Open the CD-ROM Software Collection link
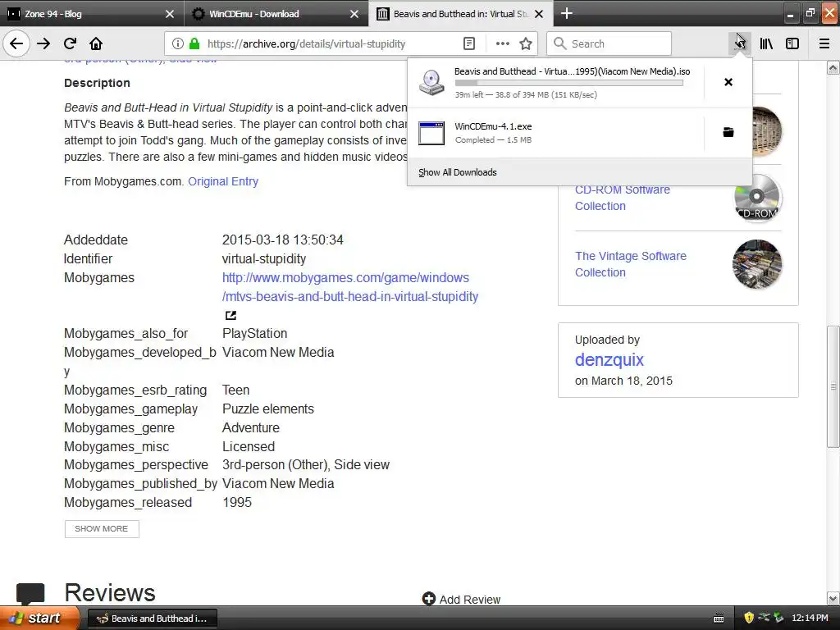Image resolution: width=840 pixels, height=630 pixels. [x=622, y=198]
